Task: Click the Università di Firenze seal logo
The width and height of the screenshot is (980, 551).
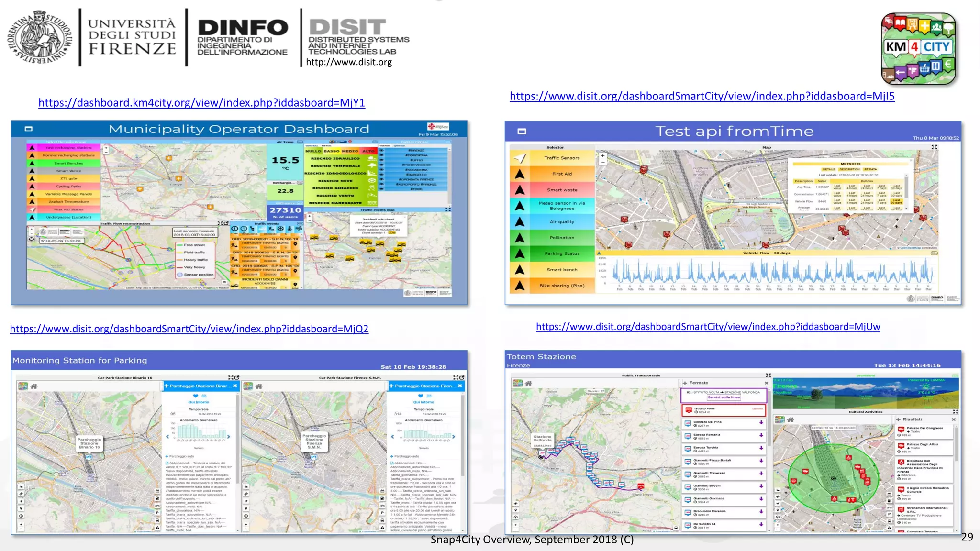Action: (40, 37)
